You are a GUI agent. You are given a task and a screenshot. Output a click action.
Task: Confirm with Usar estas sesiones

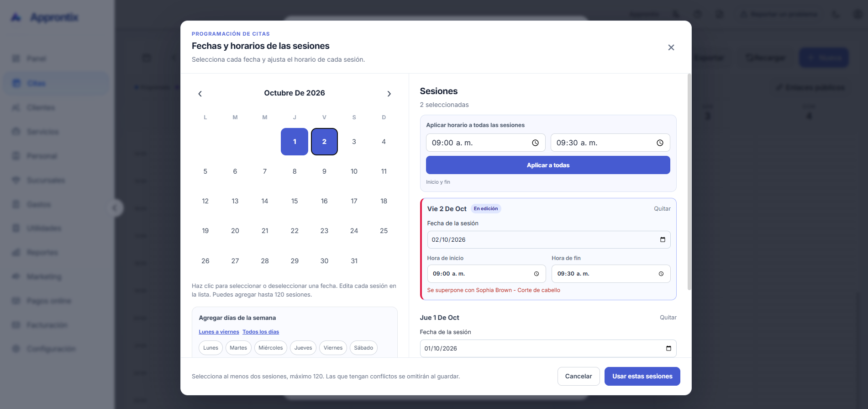click(x=642, y=377)
